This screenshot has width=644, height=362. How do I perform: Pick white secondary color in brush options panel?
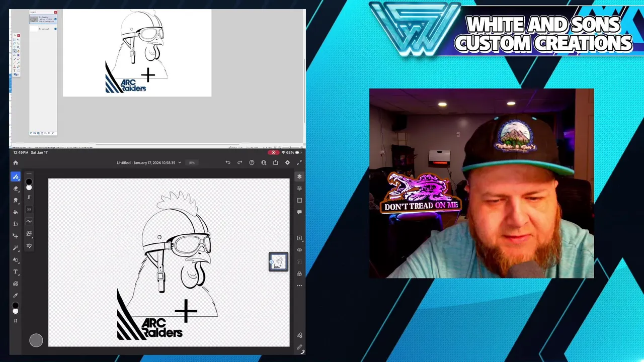[x=29, y=188]
